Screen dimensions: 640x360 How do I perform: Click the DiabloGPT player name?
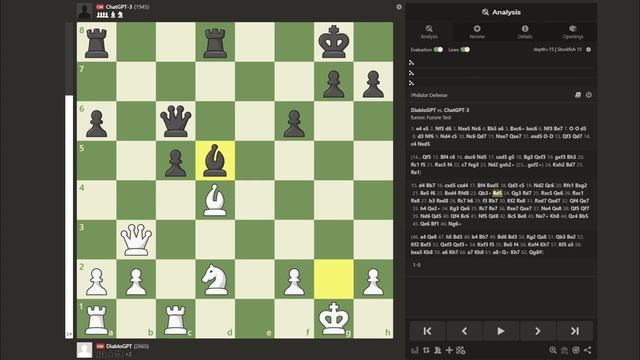119,346
